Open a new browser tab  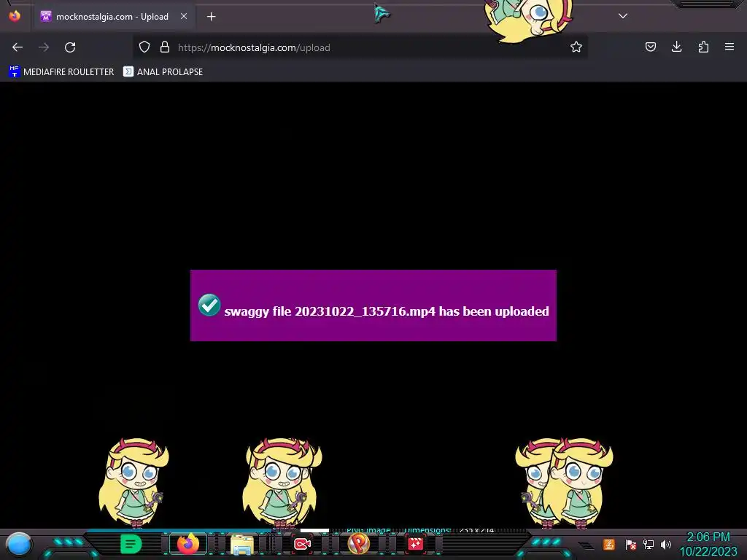click(x=211, y=17)
